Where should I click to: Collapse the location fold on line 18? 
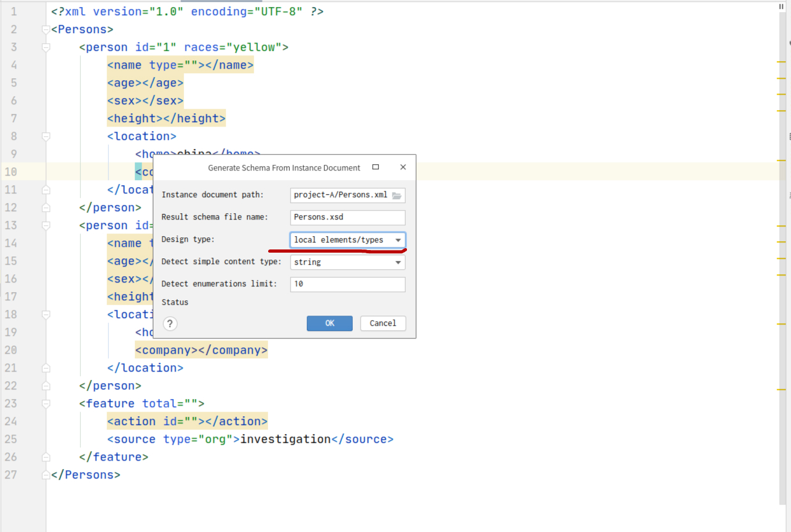point(46,314)
